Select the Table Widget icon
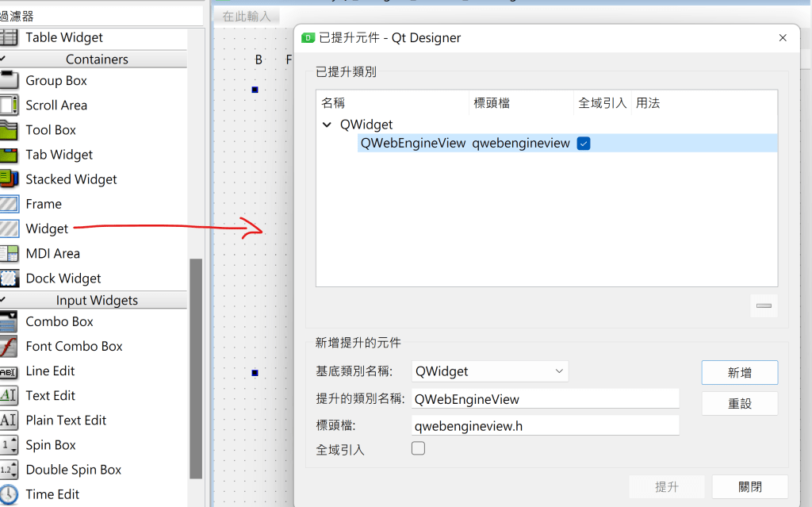Screen dimensions: 812x507 tap(9, 37)
